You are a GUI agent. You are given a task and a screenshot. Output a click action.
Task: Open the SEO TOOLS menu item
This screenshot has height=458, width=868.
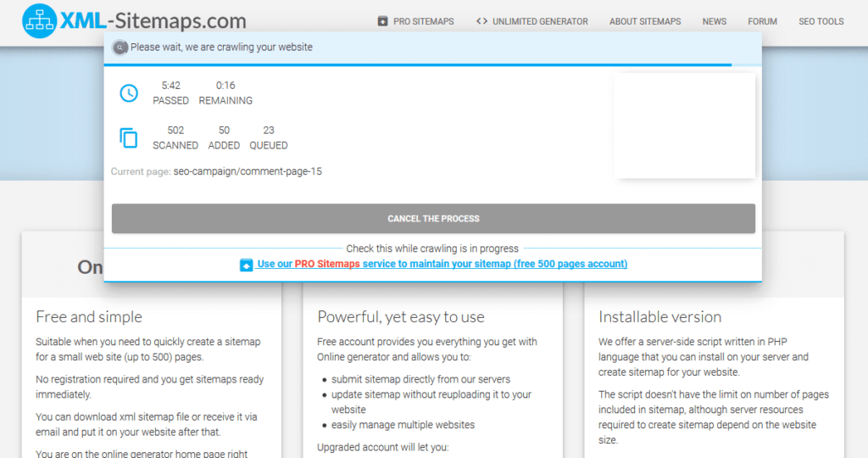click(x=821, y=21)
